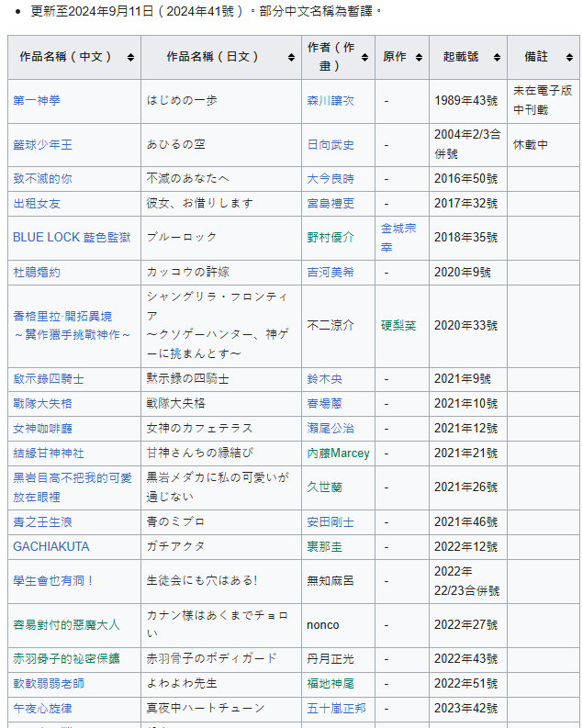Select author name 丹月正光 text
Viewport: 583px width, 728px height.
331,659
